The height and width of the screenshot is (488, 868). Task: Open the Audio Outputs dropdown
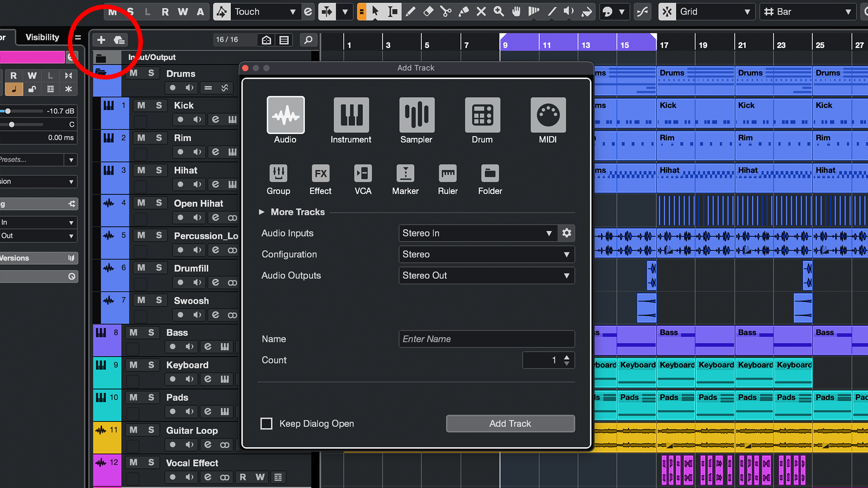coord(486,276)
